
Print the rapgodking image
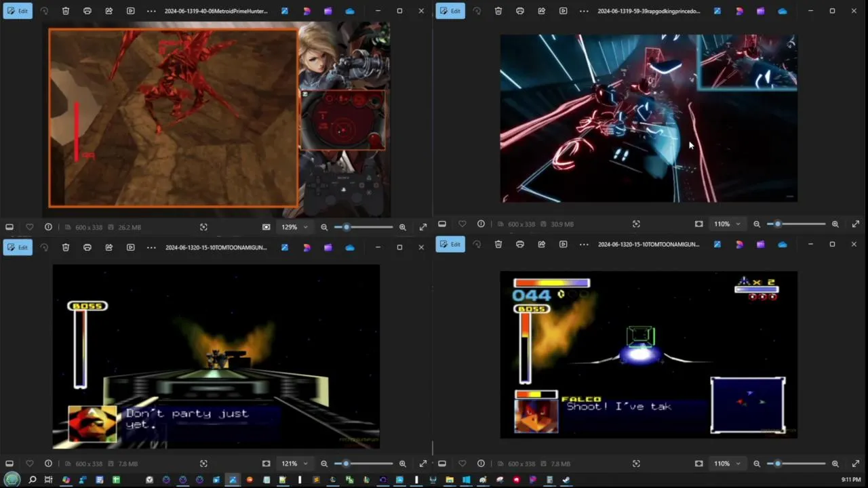pyautogui.click(x=520, y=11)
